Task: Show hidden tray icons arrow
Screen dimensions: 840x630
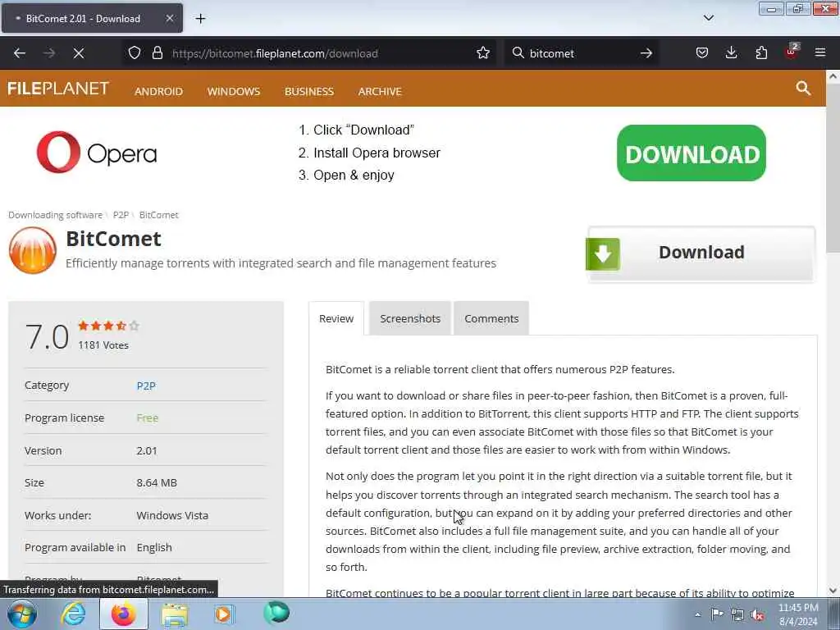Action: pyautogui.click(x=697, y=614)
